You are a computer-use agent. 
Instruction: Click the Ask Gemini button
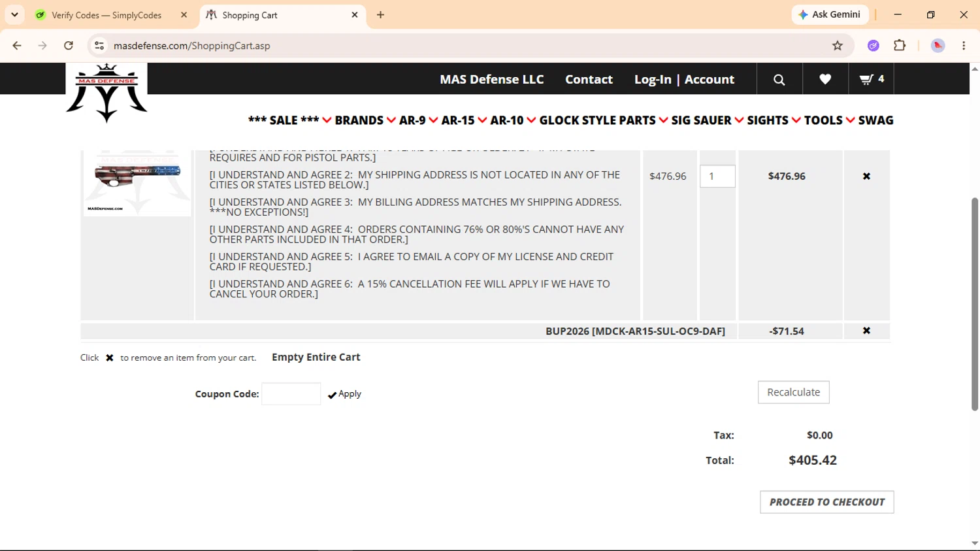(x=830, y=14)
